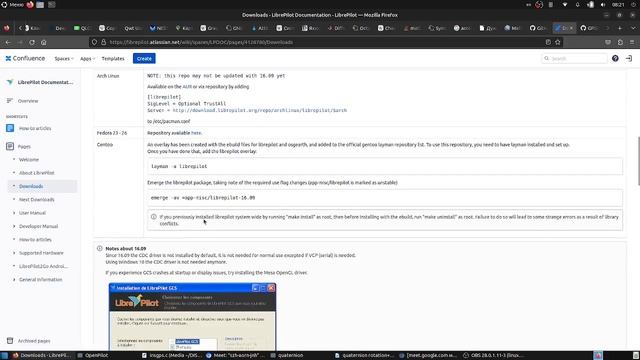The height and width of the screenshot is (360, 640).
Task: Bookmark this page with star icon
Action: click(558, 42)
